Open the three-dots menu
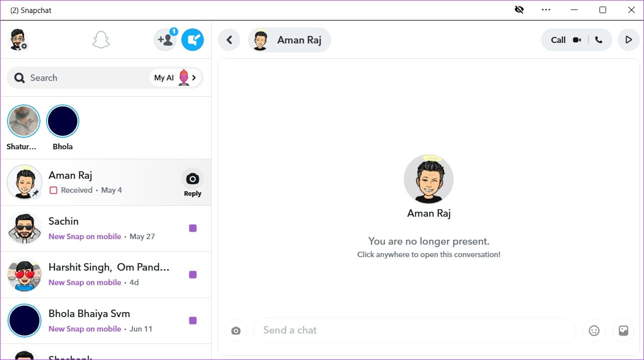 coord(546,9)
